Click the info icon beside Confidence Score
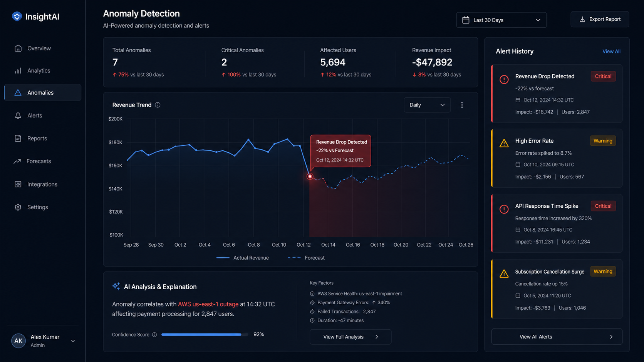The image size is (644, 362). (x=154, y=335)
